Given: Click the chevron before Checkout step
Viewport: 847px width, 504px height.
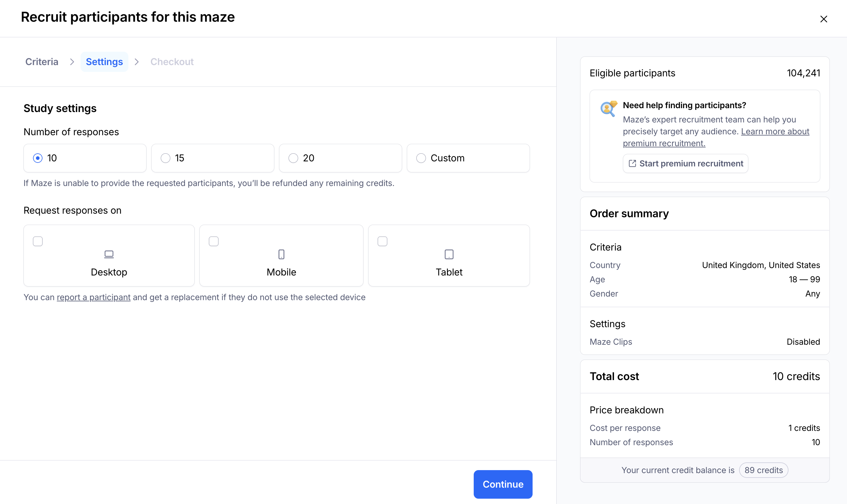Looking at the screenshot, I should coord(136,62).
